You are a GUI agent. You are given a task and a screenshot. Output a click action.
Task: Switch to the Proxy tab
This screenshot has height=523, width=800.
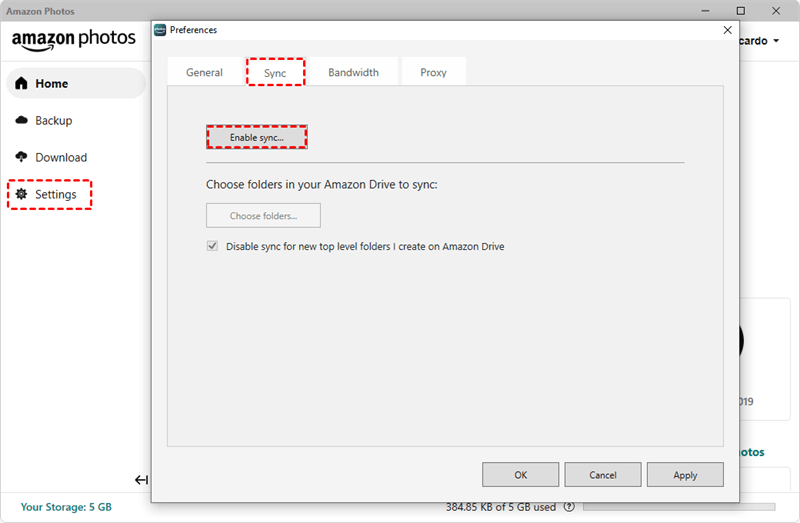point(433,72)
